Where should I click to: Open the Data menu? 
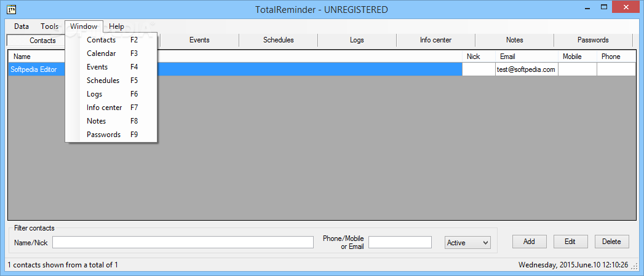[x=22, y=26]
